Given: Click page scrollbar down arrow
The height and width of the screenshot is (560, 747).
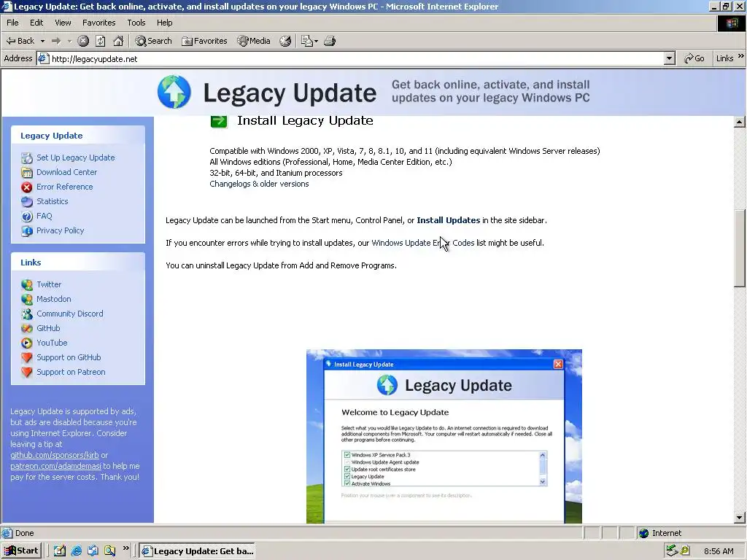Looking at the screenshot, I should (x=740, y=517).
